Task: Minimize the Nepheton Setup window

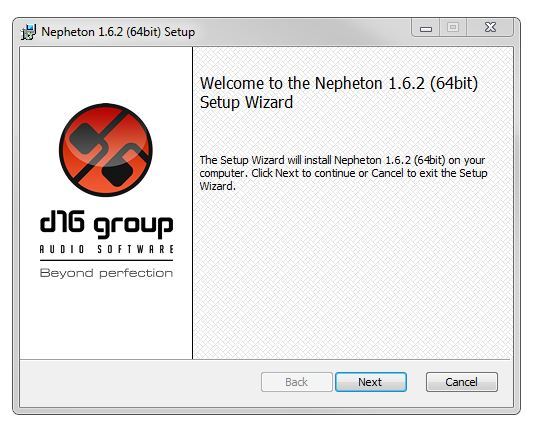Action: [426, 27]
